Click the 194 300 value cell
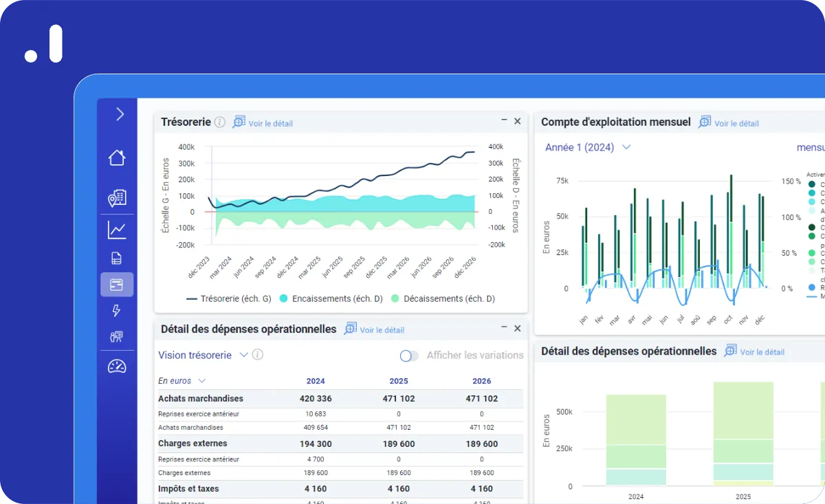 point(316,444)
